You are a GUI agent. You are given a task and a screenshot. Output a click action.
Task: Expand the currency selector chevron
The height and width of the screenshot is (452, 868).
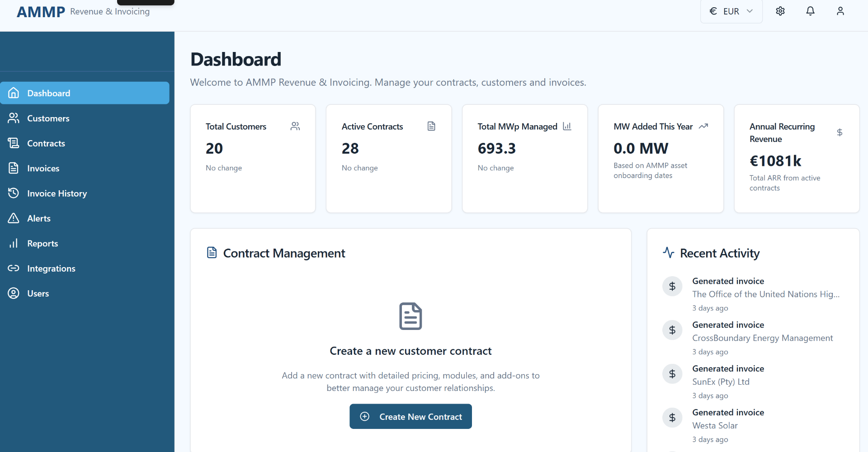tap(750, 11)
